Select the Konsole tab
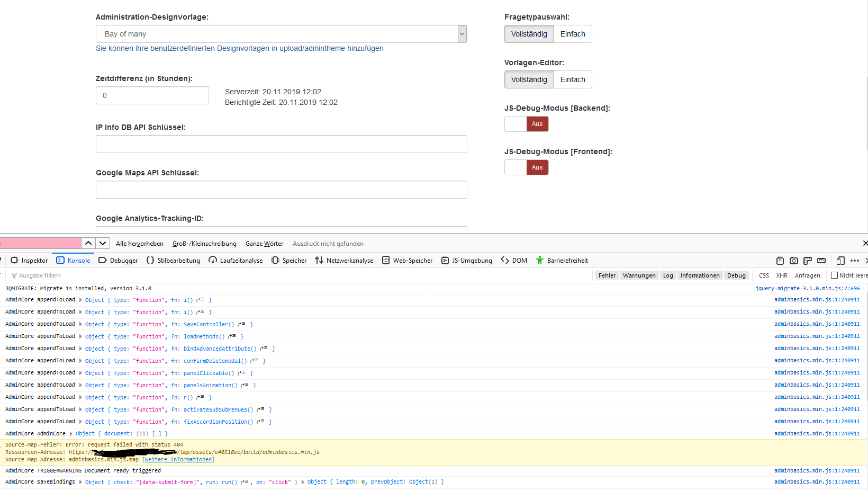868x491 pixels. pyautogui.click(x=73, y=261)
